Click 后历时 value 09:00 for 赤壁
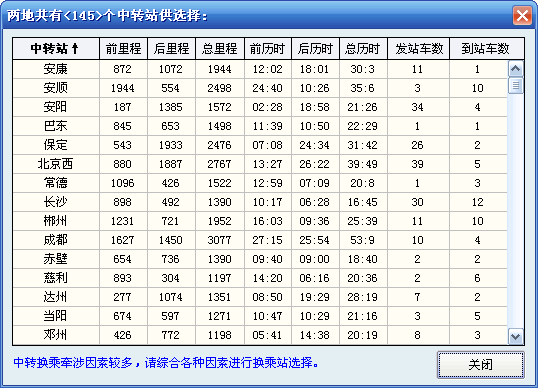 315,259
